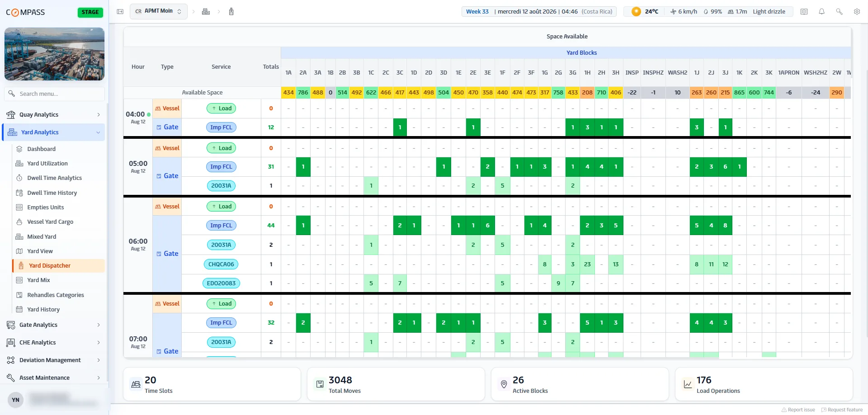
Task: Open the search magnifier in header
Action: [x=839, y=12]
